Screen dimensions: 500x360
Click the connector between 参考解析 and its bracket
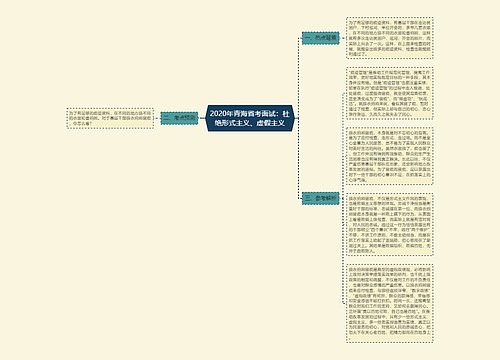point(341,198)
